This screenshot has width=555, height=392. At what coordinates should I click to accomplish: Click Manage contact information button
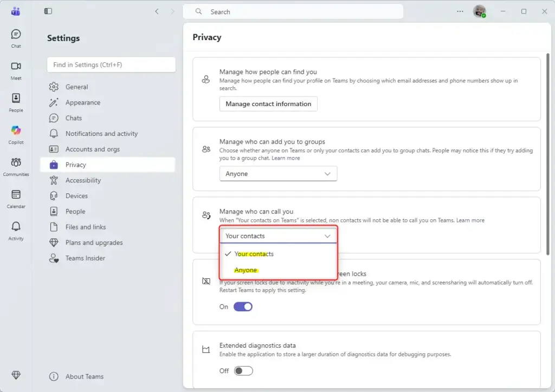click(x=268, y=104)
